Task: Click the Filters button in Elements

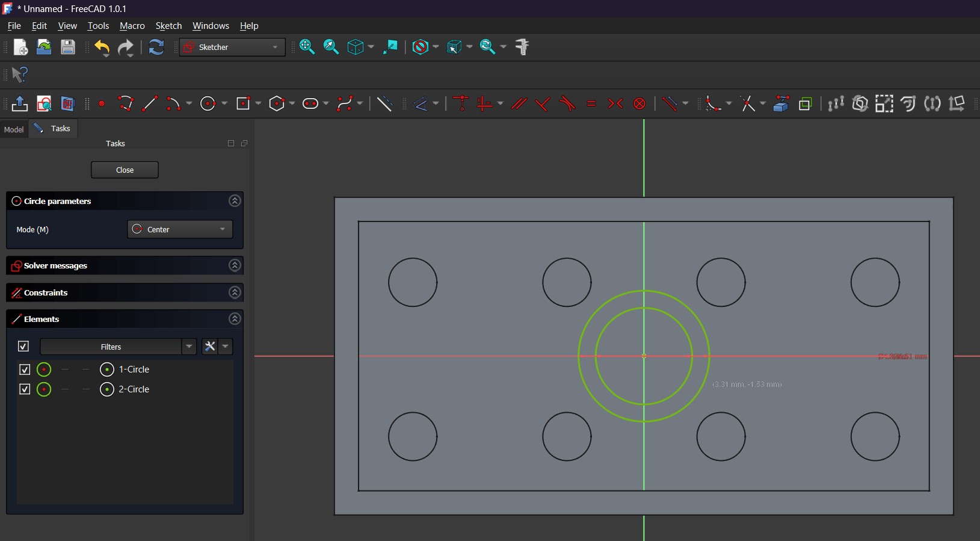Action: (111, 347)
